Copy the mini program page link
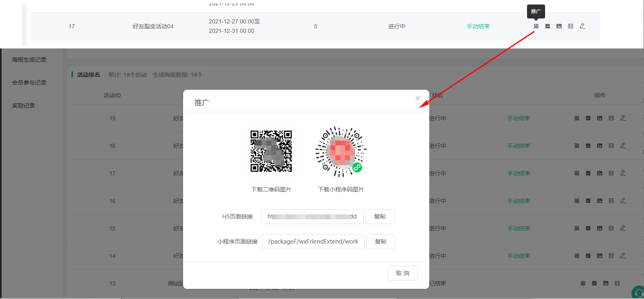 coord(380,241)
